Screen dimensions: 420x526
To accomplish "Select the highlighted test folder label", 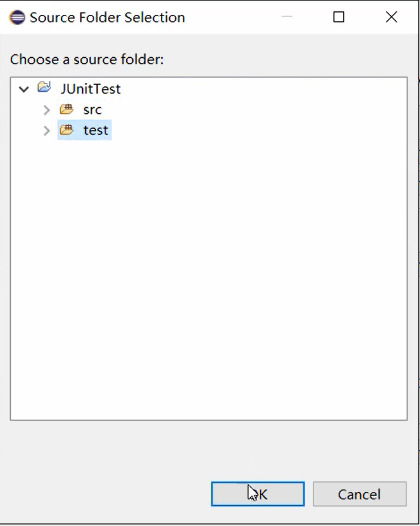I will pos(96,130).
